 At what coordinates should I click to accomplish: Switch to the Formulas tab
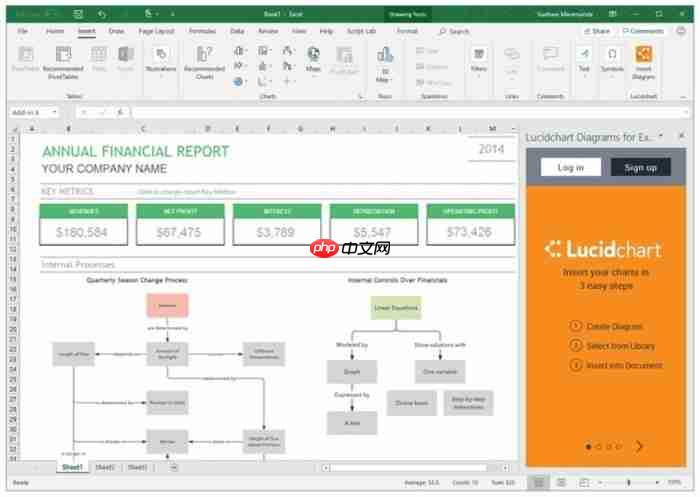[202, 31]
